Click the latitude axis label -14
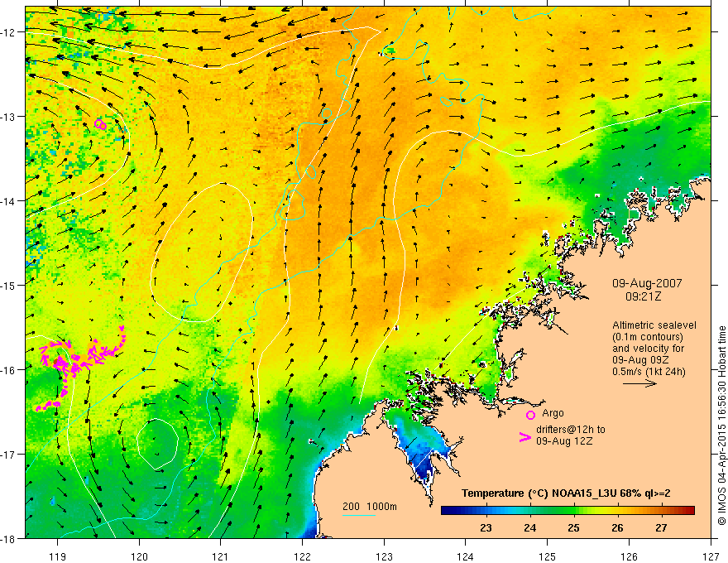Viewport: 728px width, 563px height. pos(8,201)
